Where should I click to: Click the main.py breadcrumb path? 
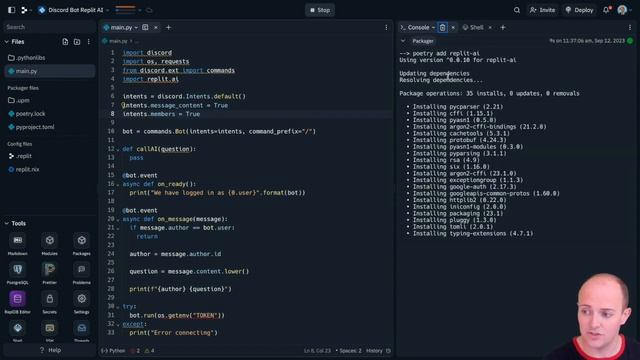pyautogui.click(x=118, y=41)
